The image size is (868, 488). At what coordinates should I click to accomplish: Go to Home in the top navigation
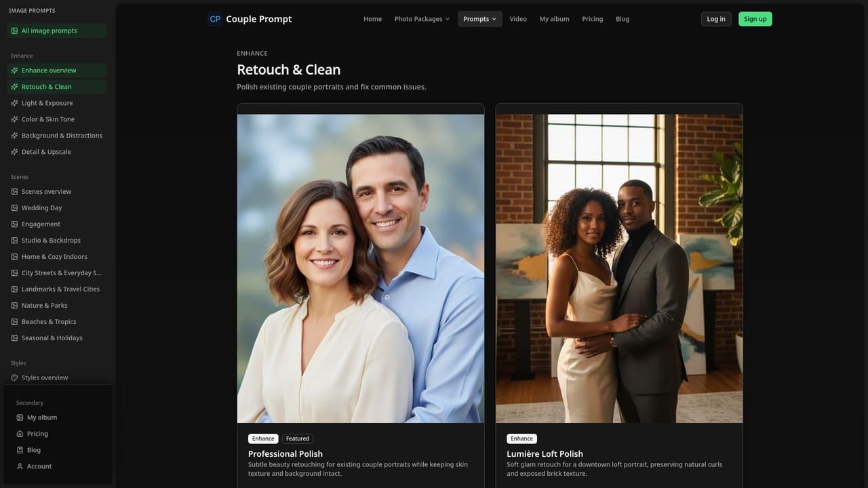(372, 19)
